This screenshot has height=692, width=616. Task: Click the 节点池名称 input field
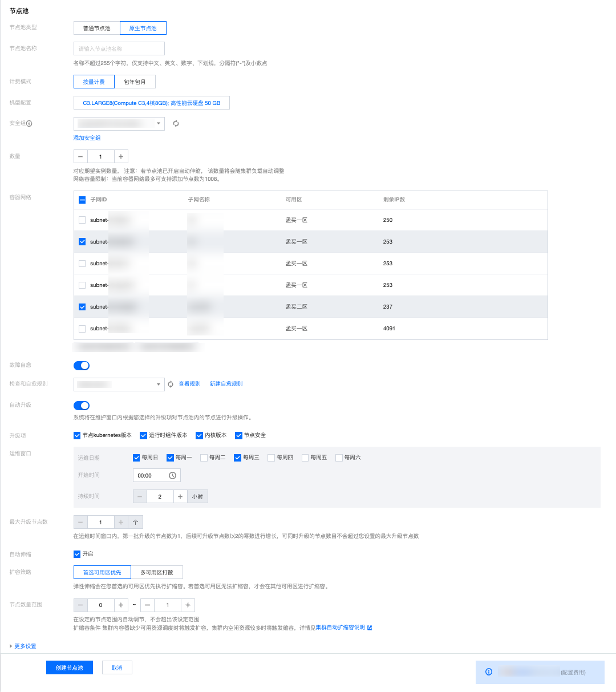tap(119, 48)
